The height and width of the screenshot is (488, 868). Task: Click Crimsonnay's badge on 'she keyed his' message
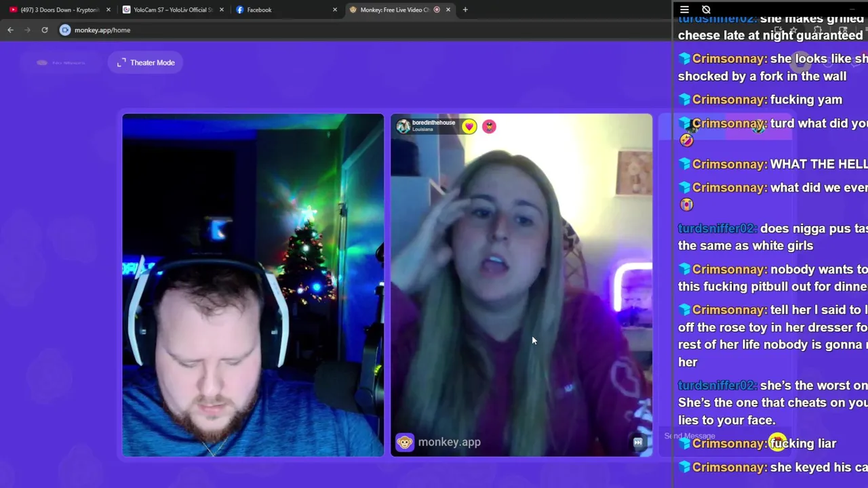(x=684, y=467)
